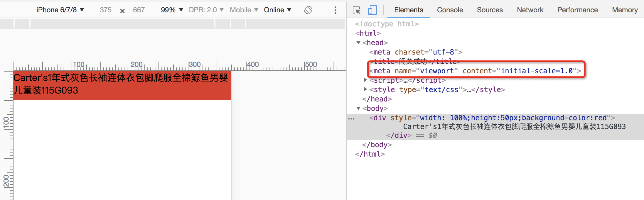This screenshot has height=200, width=644.
Task: Open the iPhone 6/7/8 device dropdown
Action: point(60,10)
